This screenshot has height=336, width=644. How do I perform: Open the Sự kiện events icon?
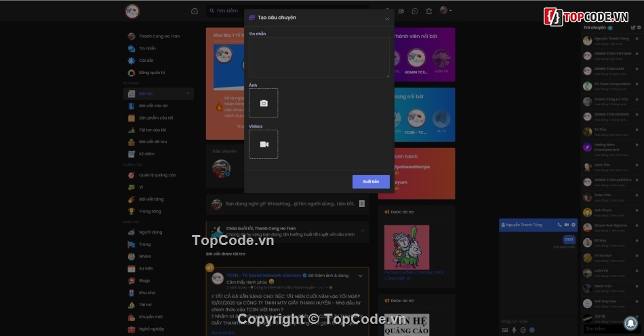[132, 269]
